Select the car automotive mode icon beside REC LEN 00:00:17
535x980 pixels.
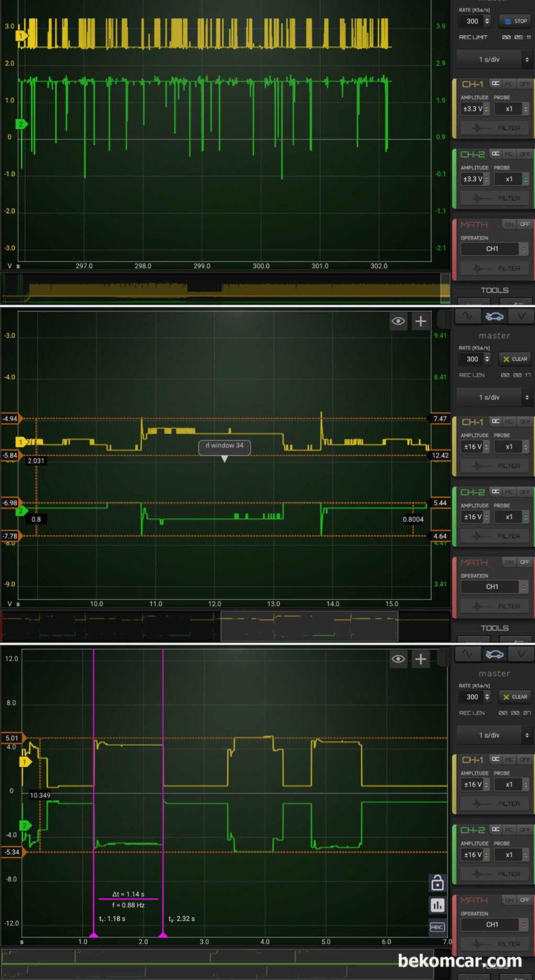(x=494, y=316)
